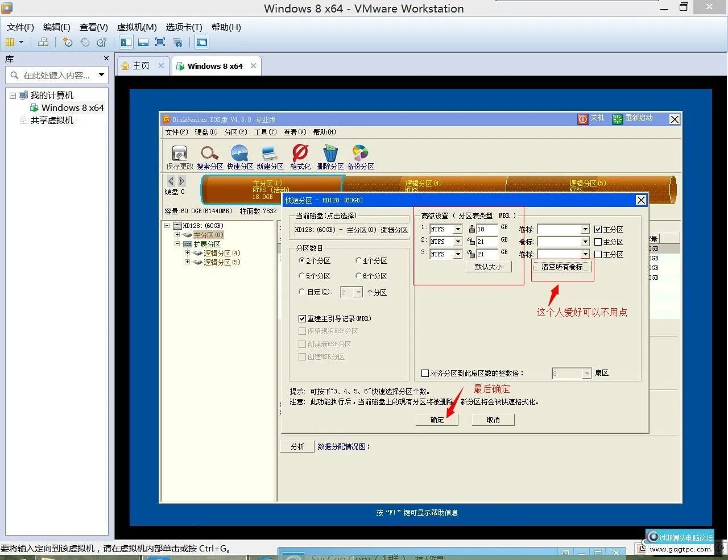Open the 备份分区 backup partition tool
The height and width of the screenshot is (560, 728).
(x=360, y=154)
